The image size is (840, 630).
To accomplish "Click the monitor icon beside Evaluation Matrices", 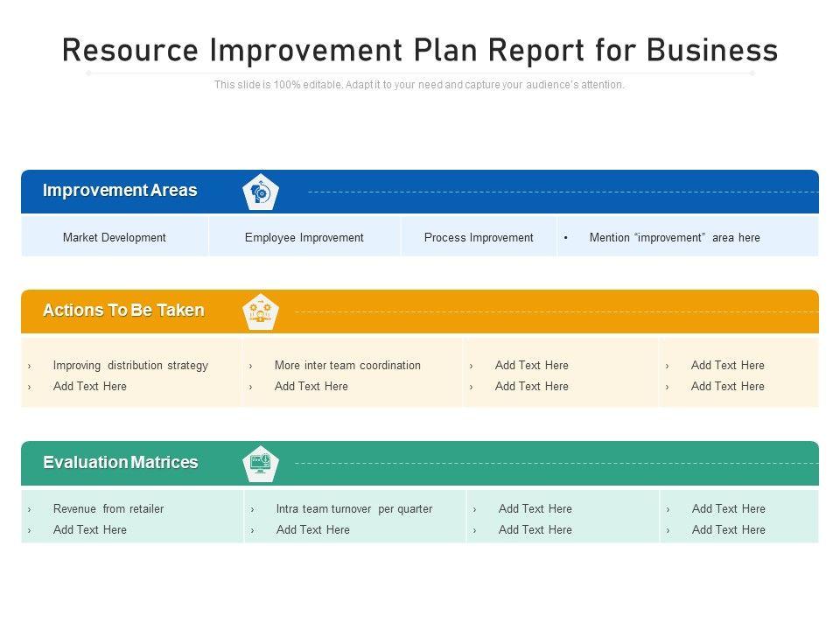I will 260,463.
